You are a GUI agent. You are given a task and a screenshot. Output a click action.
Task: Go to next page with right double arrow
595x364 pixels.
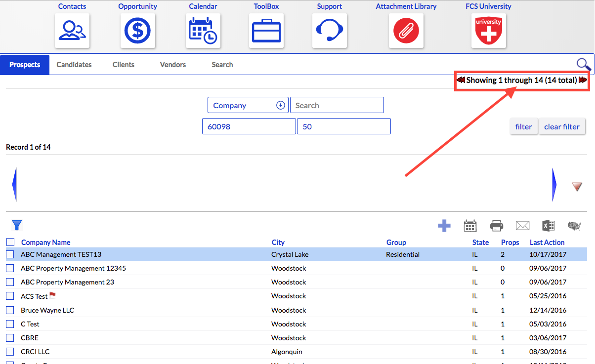[x=583, y=80]
